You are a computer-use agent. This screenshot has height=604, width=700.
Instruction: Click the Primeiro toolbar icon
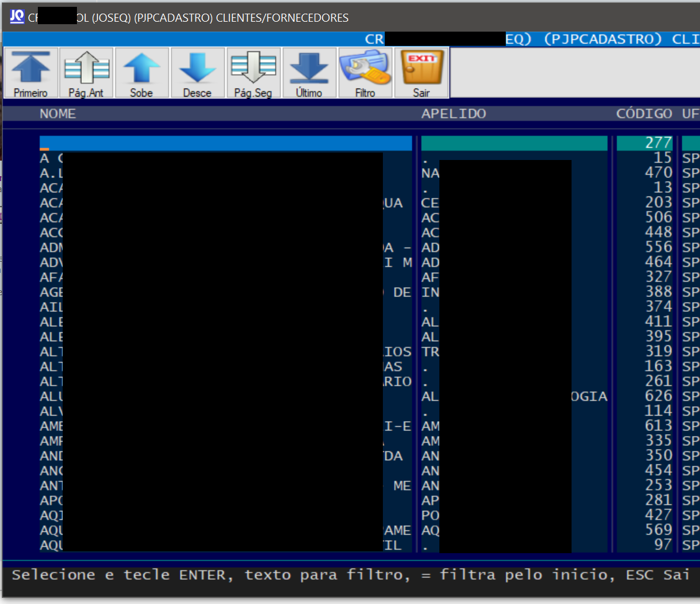(x=30, y=73)
